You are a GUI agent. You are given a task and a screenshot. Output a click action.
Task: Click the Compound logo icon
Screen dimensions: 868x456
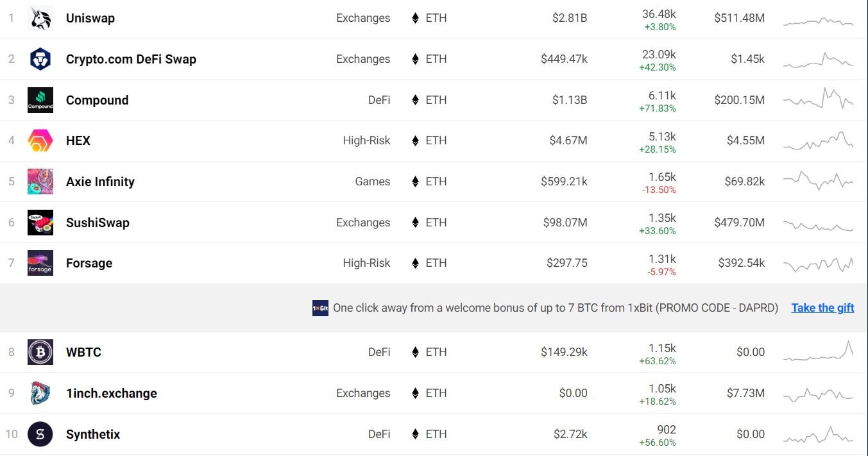40,100
